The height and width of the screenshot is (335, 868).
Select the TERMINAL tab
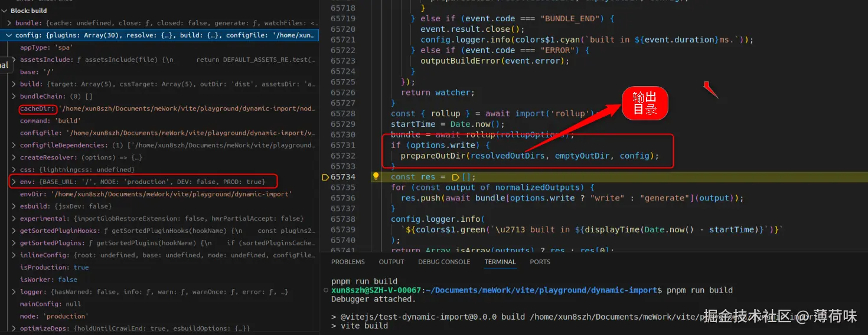(500, 262)
